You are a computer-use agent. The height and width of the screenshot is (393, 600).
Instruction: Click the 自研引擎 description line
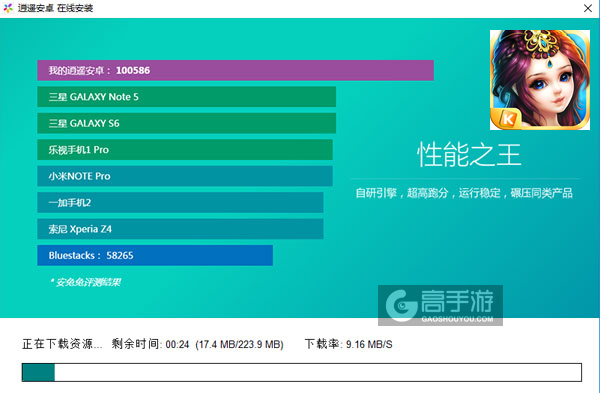click(x=464, y=193)
